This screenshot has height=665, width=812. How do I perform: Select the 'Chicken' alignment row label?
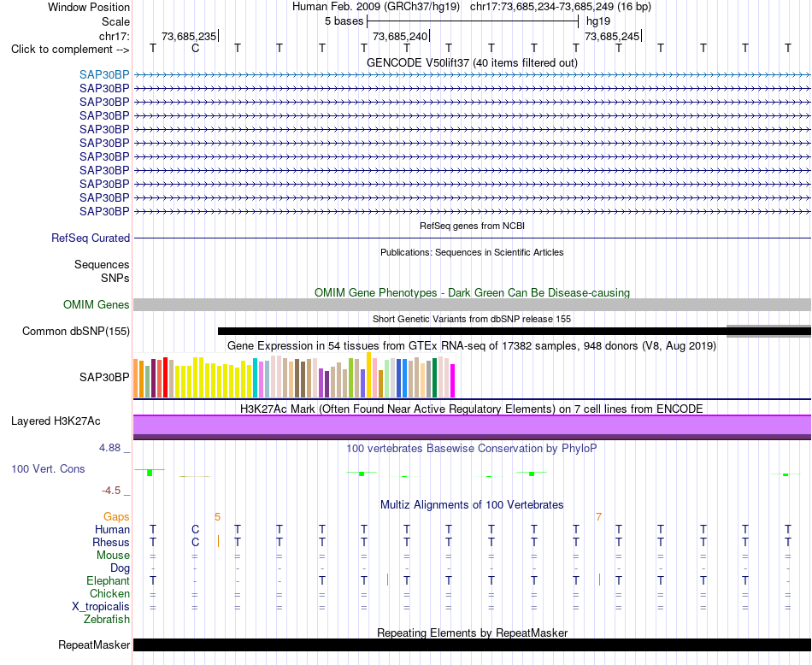tap(109, 593)
